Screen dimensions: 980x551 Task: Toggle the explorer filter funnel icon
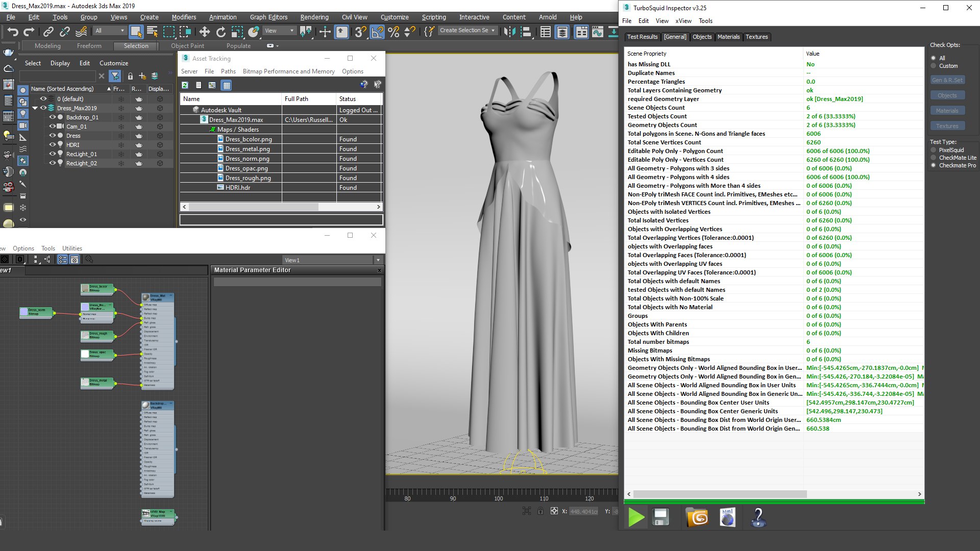[x=115, y=76]
